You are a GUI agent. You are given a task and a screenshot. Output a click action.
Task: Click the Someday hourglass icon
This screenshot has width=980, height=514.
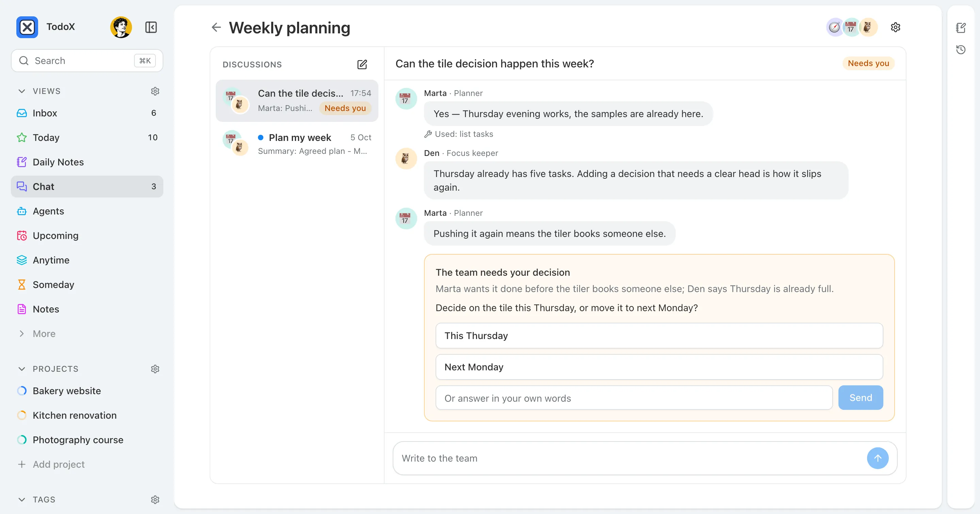[x=22, y=285]
